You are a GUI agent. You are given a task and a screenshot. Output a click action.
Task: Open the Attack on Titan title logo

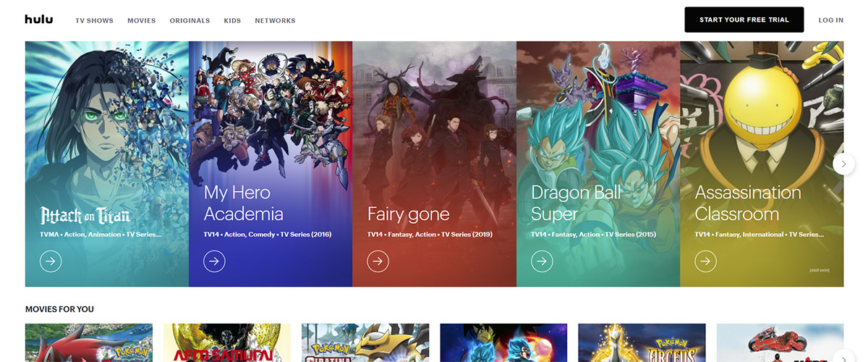(x=85, y=214)
